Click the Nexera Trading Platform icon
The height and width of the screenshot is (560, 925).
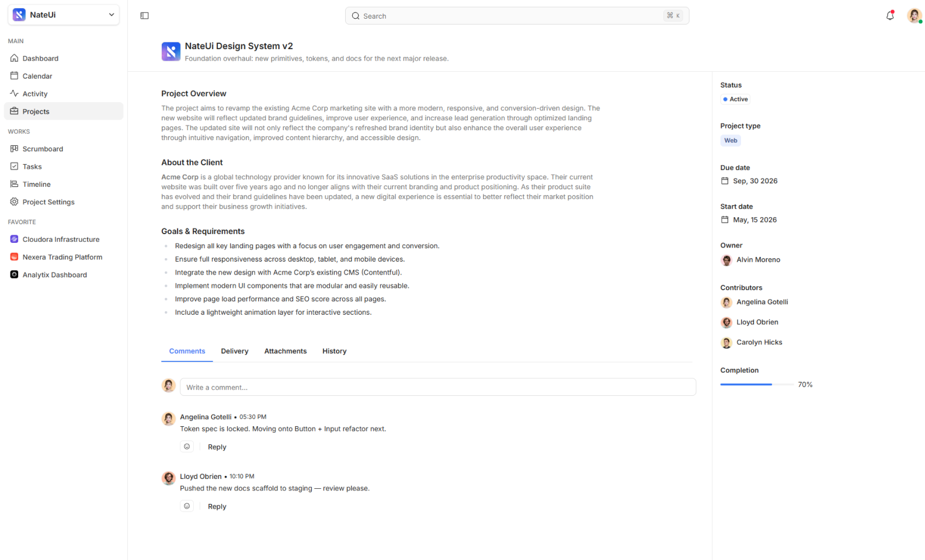15,257
